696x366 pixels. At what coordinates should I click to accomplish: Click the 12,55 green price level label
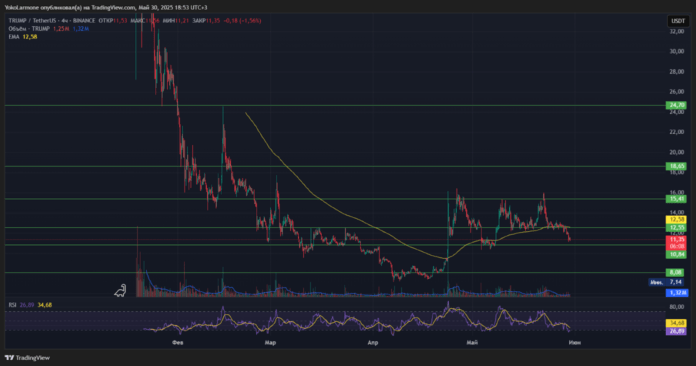676,228
